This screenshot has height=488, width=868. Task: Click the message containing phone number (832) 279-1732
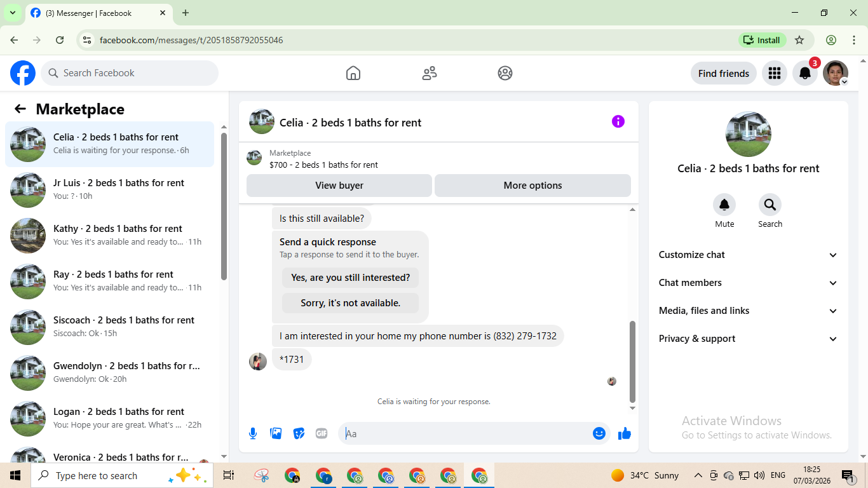coord(418,336)
